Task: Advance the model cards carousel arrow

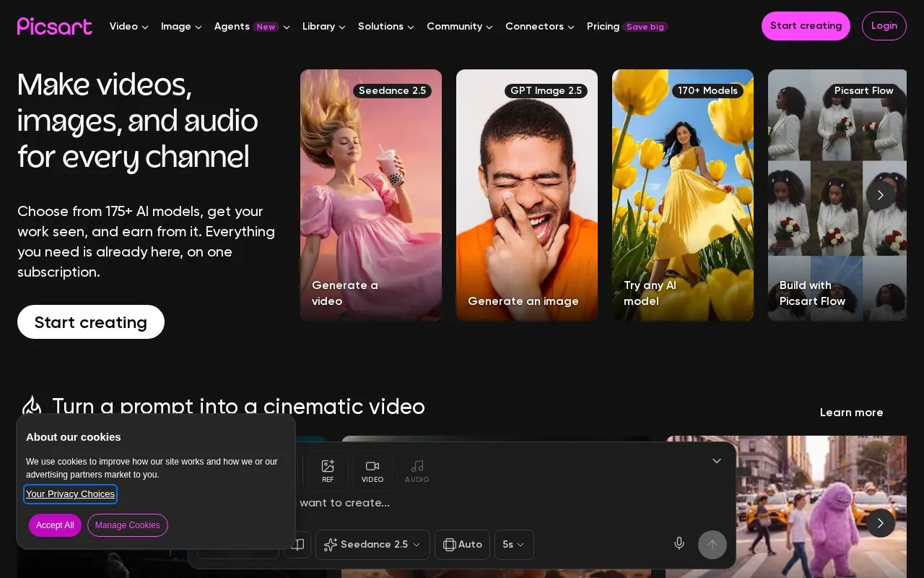Action: 881,195
